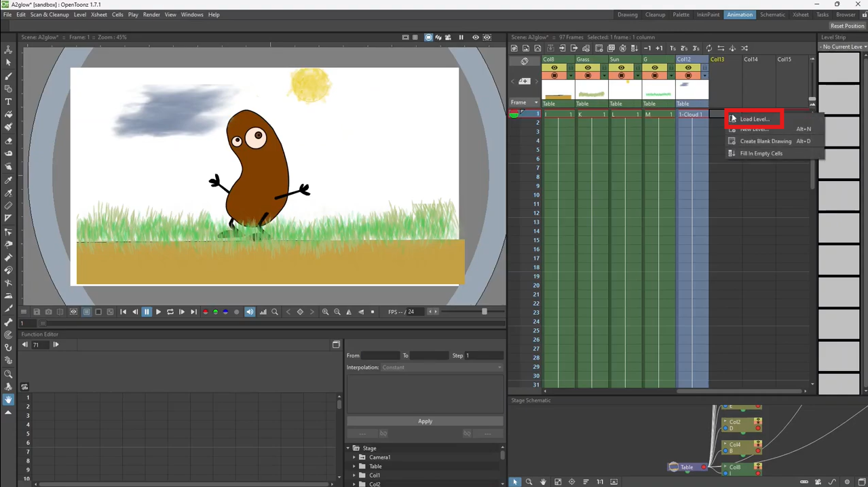Screen dimensions: 868x487
Task: Activate the Zoom magnifier tool in toolbox
Action: 8,374
